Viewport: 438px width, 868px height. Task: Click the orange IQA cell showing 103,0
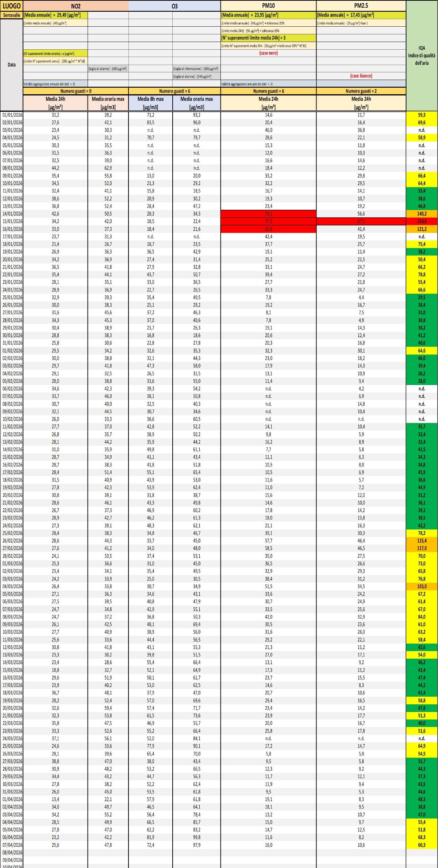coord(422,586)
